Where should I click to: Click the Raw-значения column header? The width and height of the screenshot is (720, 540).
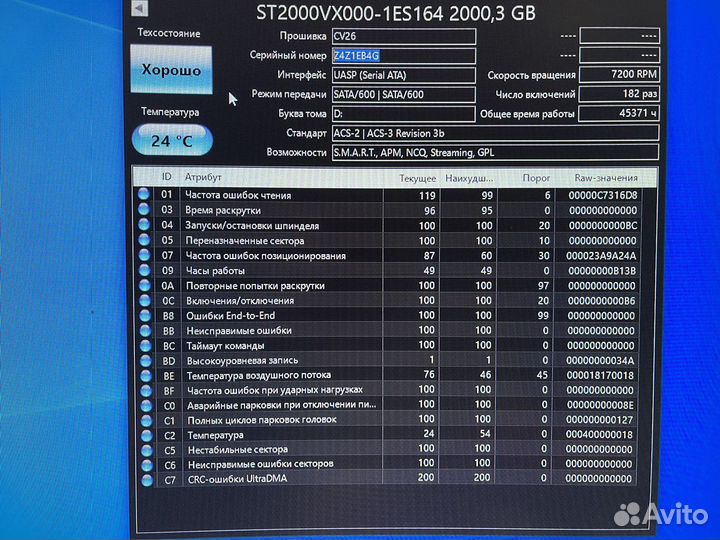click(606, 178)
